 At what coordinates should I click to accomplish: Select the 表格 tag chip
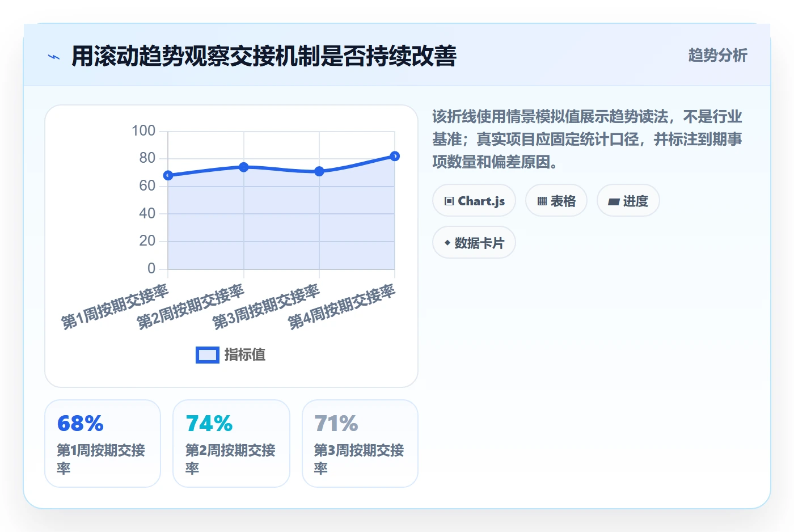[556, 201]
